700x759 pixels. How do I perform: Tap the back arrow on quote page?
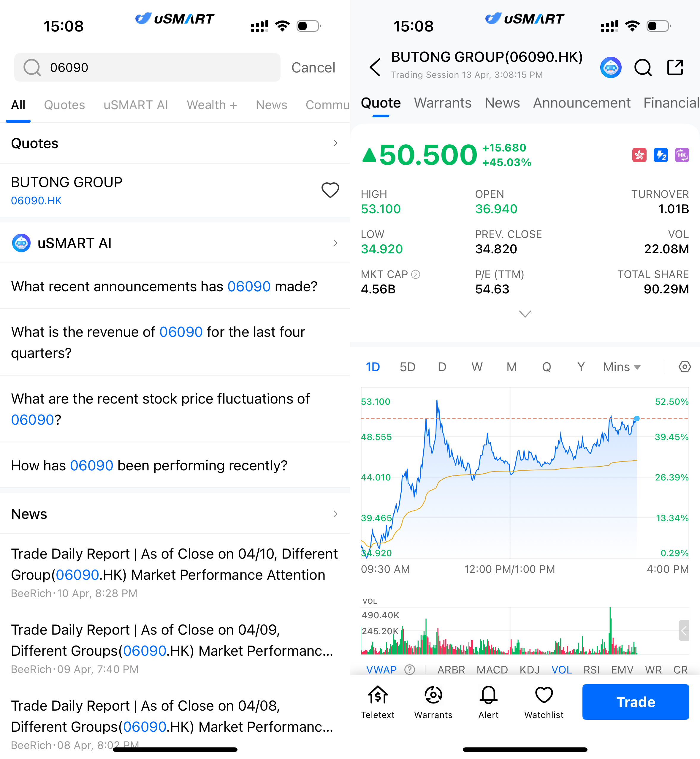[375, 67]
